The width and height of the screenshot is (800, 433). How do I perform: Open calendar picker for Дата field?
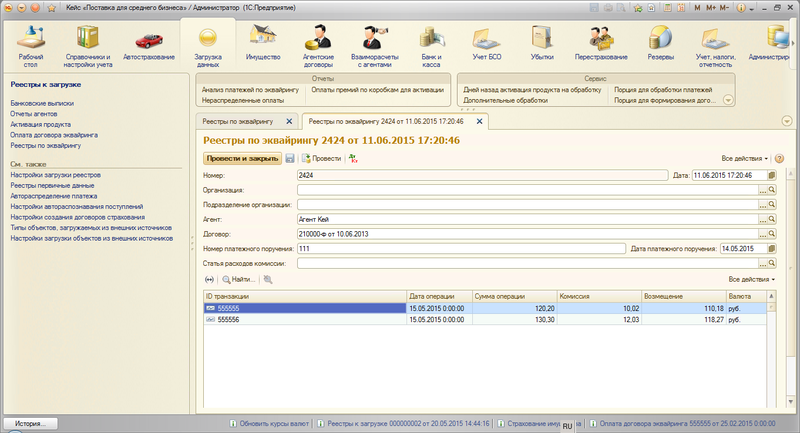point(772,175)
